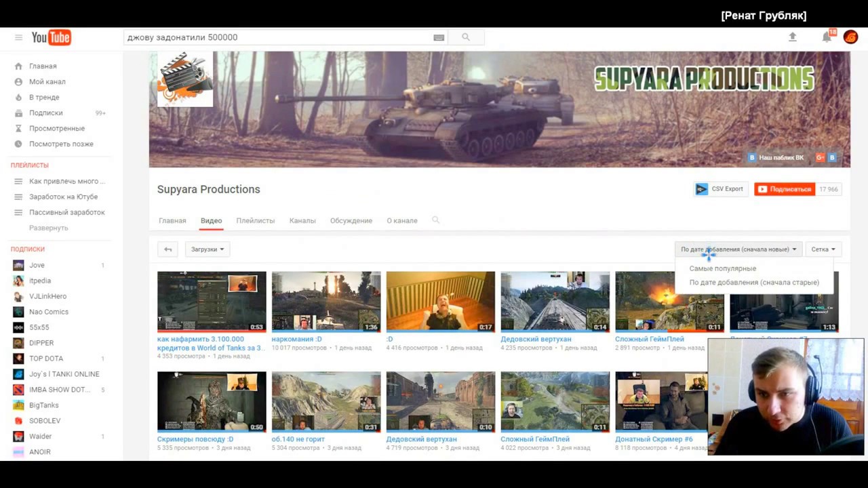Open the Дедовский вертухан video with 4 235 views
The image size is (868, 488).
click(x=536, y=339)
